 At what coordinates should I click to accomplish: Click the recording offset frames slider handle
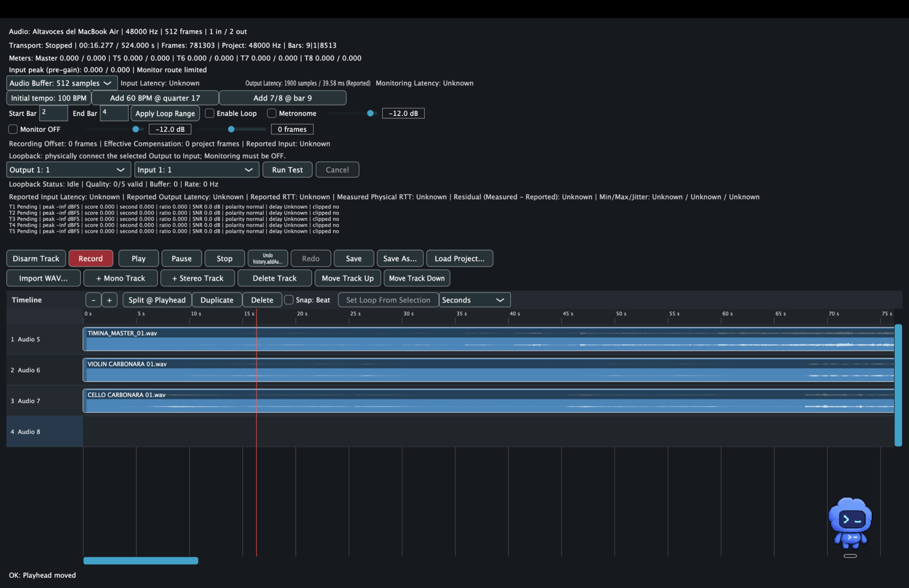pos(231,129)
